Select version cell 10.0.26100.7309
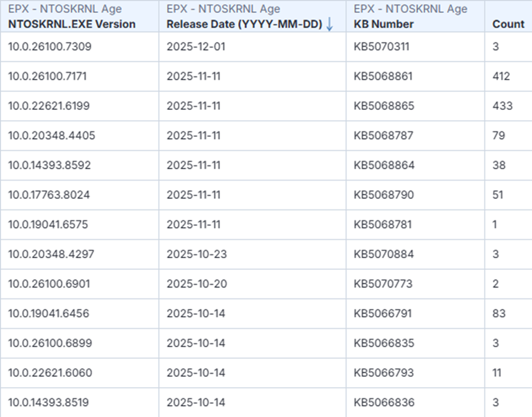 50,47
